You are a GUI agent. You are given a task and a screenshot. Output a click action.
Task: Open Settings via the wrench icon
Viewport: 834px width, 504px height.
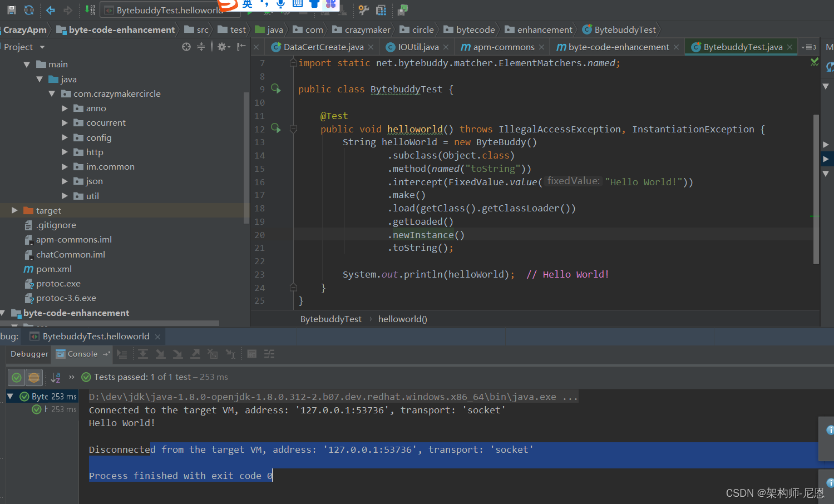tap(363, 10)
